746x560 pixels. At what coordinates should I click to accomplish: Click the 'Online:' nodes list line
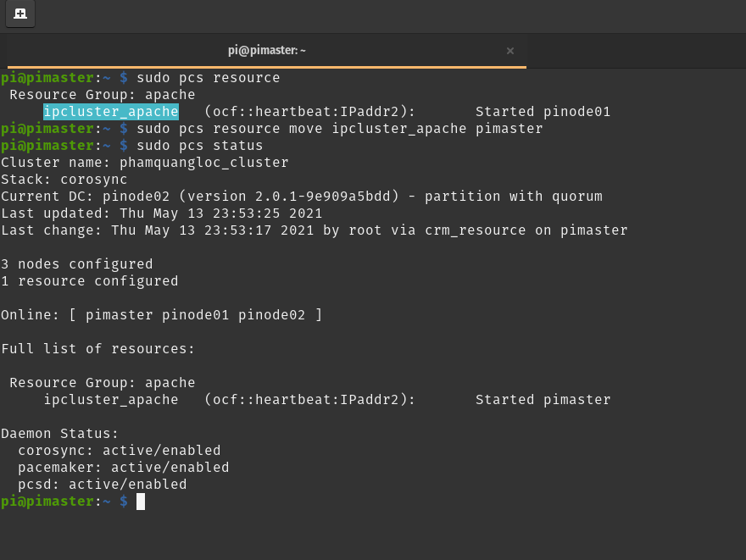[161, 315]
